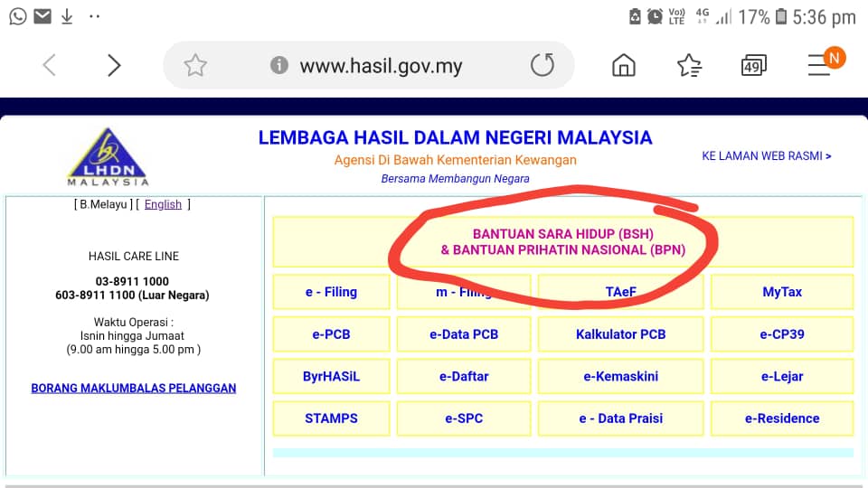Tap the browser forward arrow
The image size is (868, 488).
pyautogui.click(x=114, y=65)
